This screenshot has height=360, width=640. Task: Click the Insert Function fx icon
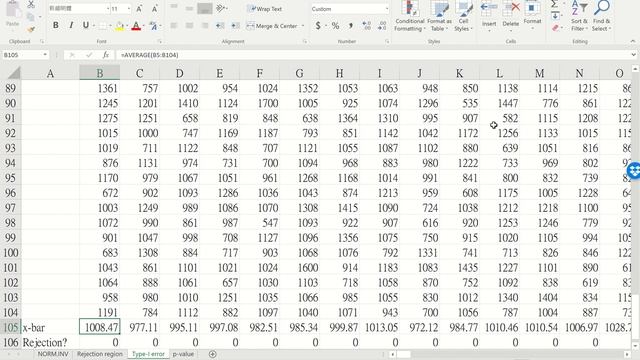click(105, 55)
